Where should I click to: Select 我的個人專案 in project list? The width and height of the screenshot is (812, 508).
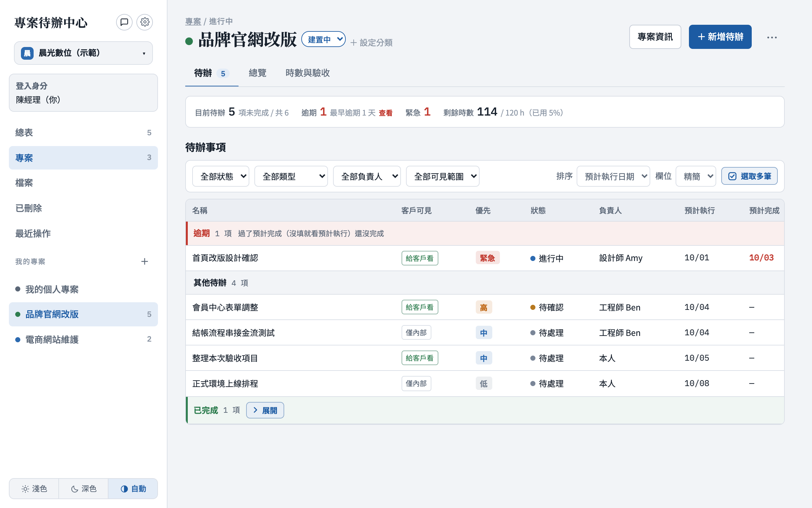[x=83, y=289]
